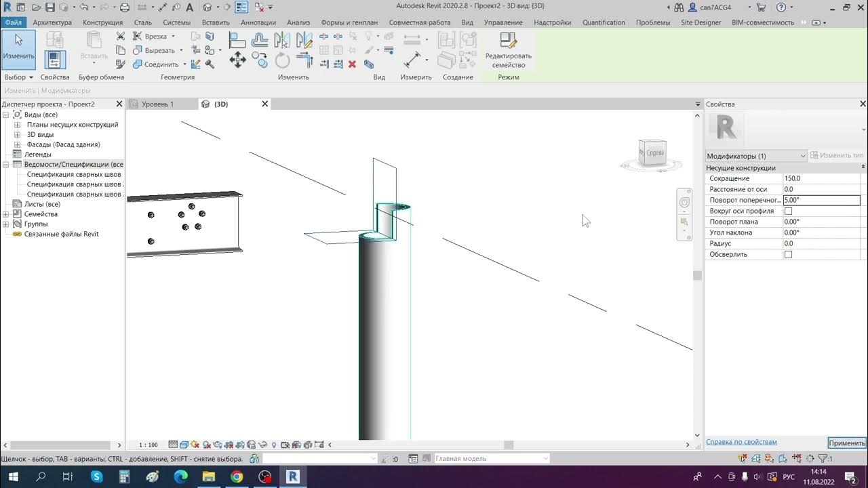Open the Revit app from Windows taskbar

click(x=293, y=476)
